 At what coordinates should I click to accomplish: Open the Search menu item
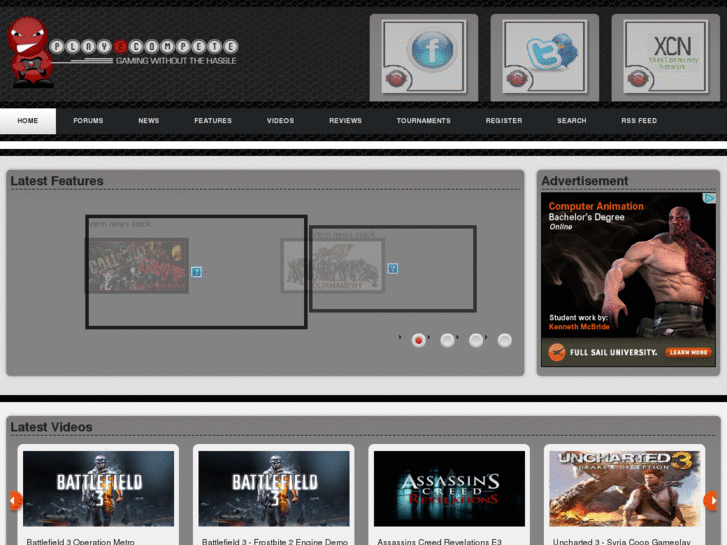tap(572, 121)
